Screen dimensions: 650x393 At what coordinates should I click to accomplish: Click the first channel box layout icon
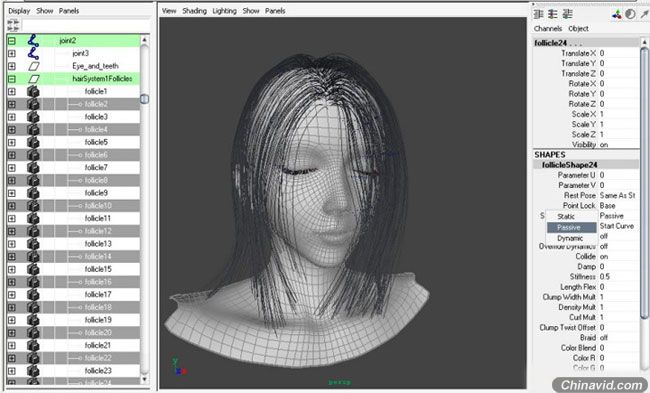tap(538, 15)
